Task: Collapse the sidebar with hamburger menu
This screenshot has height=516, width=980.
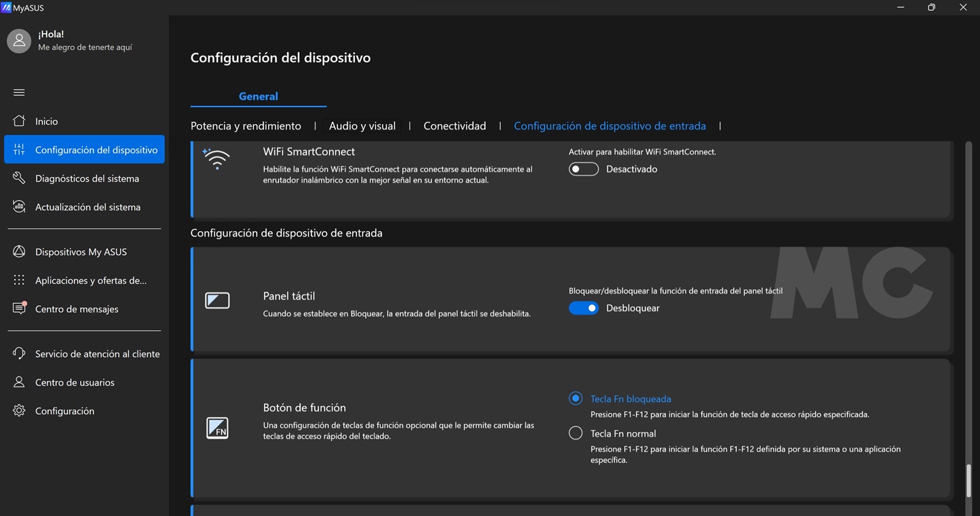Action: pyautogui.click(x=19, y=92)
